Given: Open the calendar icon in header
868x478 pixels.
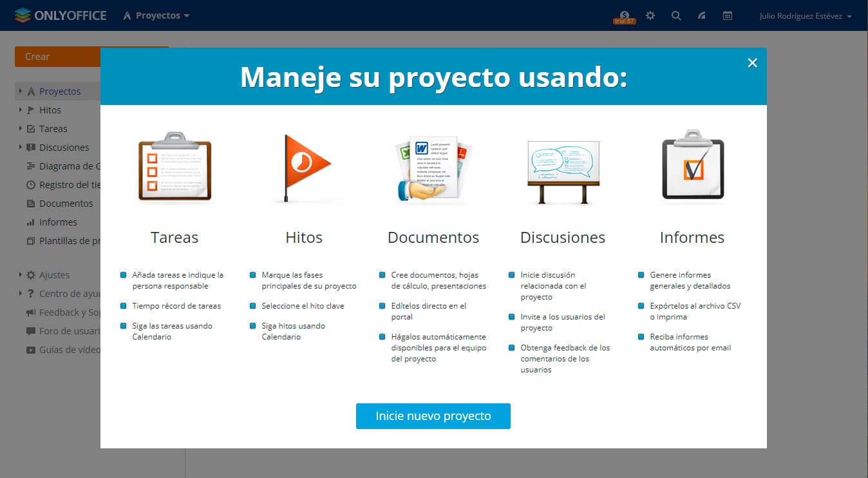Looking at the screenshot, I should click(728, 15).
